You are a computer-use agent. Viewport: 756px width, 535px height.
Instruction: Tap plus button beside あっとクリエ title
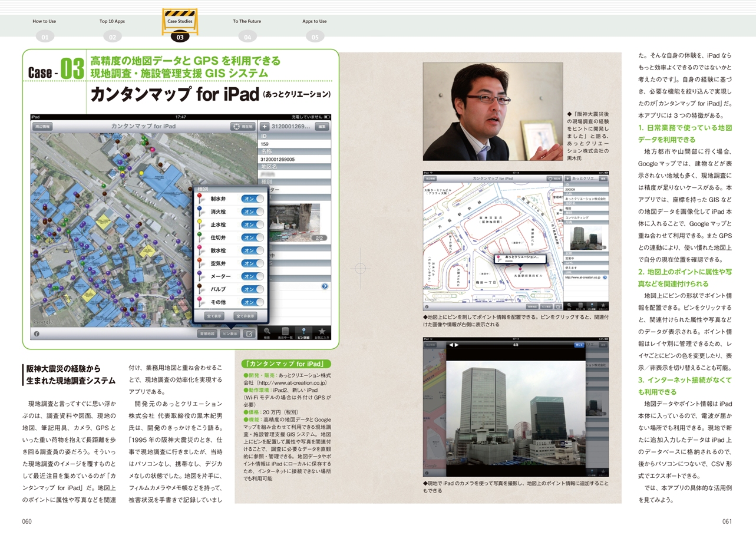point(567,178)
